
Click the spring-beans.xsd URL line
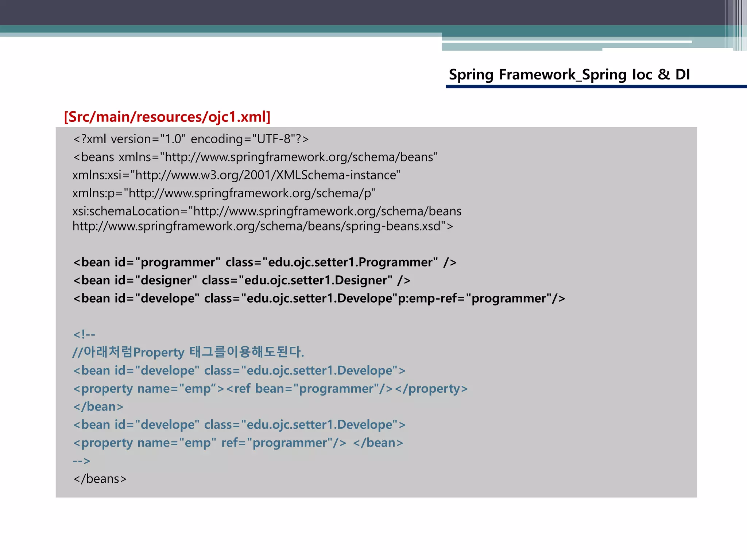[263, 226]
